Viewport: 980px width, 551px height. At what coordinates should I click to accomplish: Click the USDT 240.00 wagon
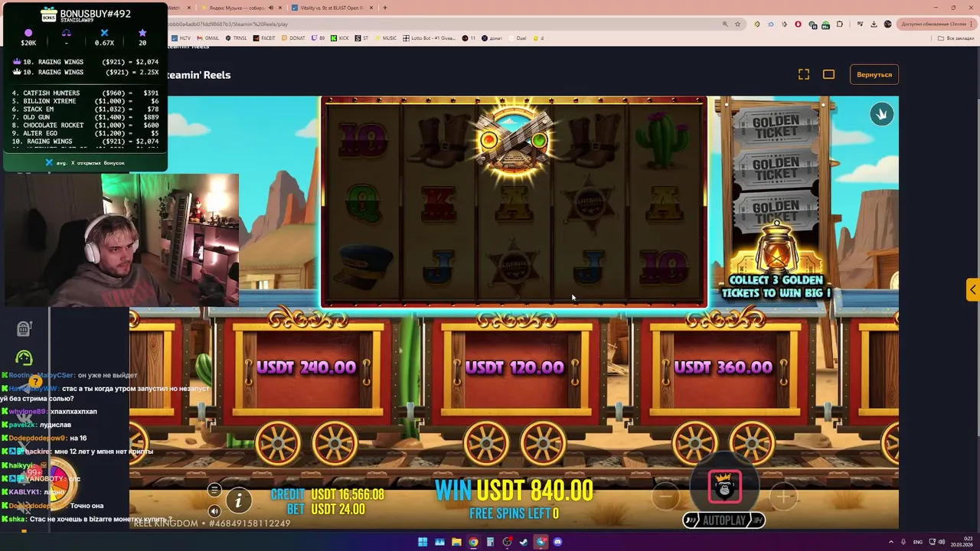tap(306, 367)
